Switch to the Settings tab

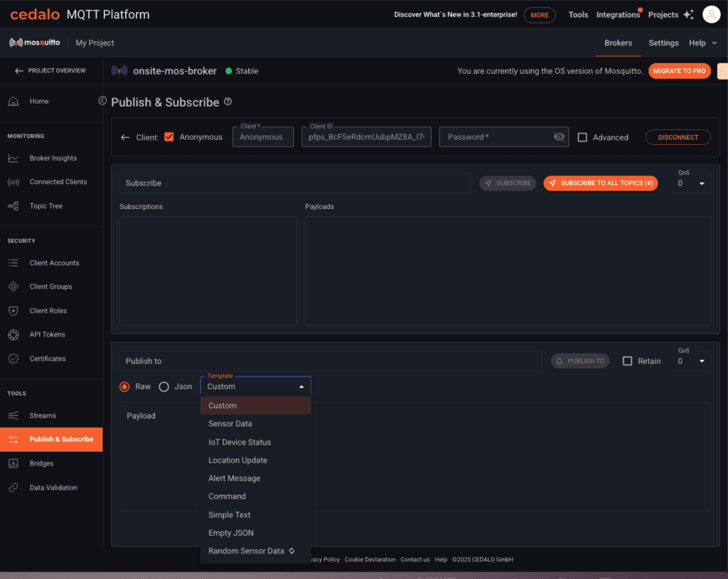click(663, 43)
